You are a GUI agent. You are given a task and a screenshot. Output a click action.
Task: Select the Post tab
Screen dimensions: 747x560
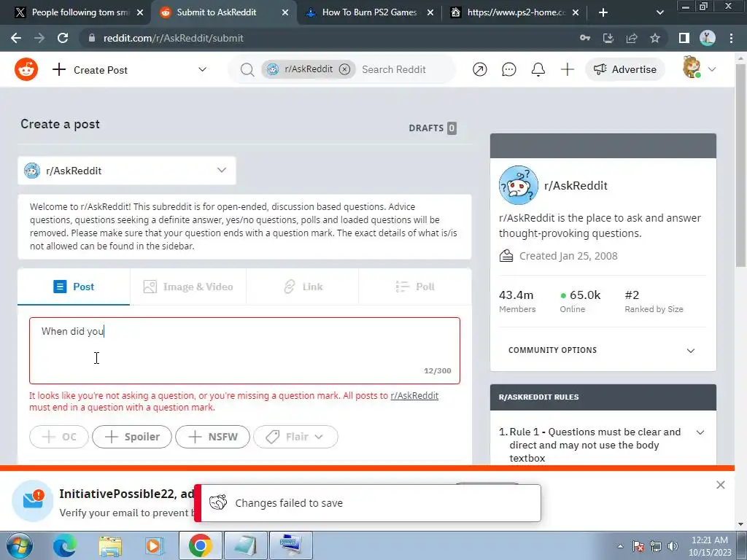pos(74,287)
